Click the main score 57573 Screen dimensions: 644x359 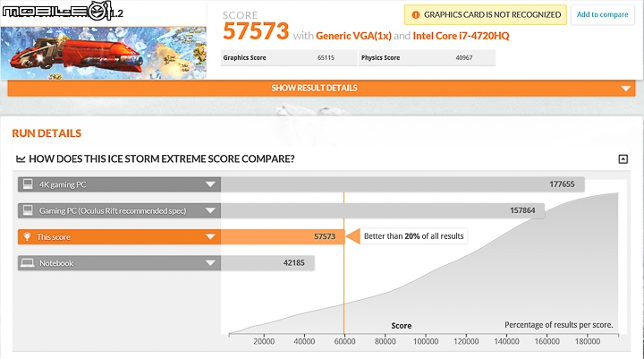[256, 31]
